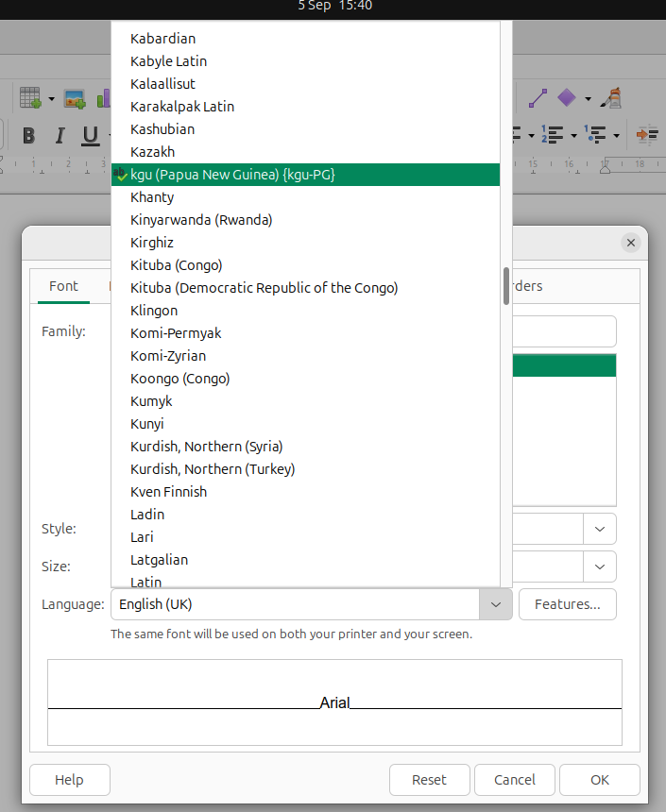Viewport: 666px width, 812px height.
Task: Click the Insert Chart icon
Action: tap(104, 98)
